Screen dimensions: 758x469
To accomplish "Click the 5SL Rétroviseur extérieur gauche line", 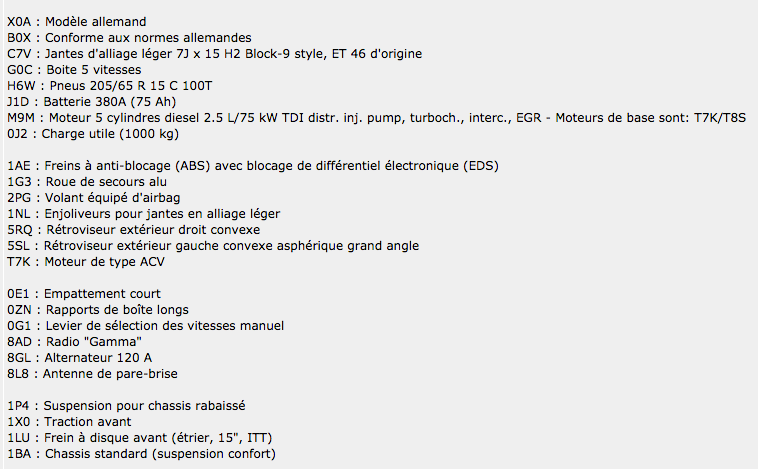I will [213, 245].
